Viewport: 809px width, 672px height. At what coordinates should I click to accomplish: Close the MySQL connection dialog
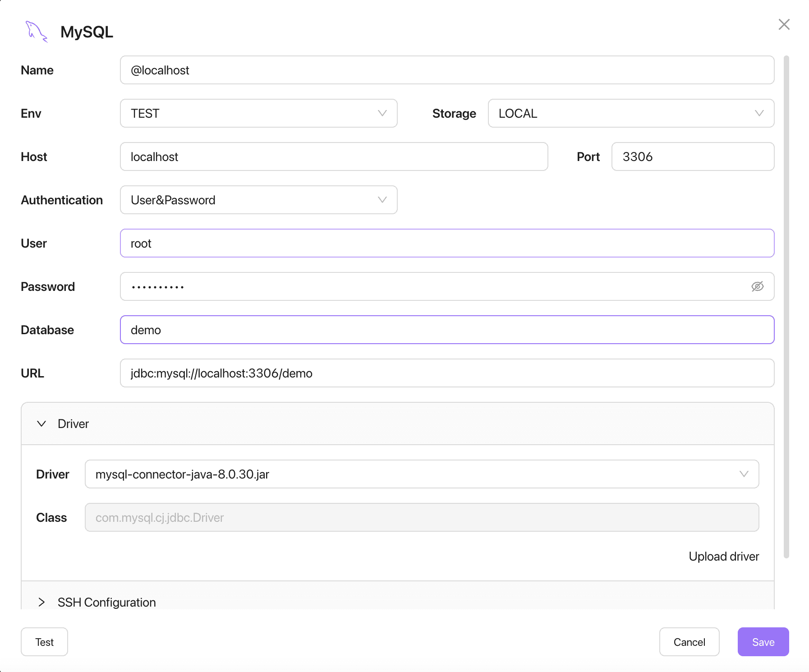[x=784, y=24]
